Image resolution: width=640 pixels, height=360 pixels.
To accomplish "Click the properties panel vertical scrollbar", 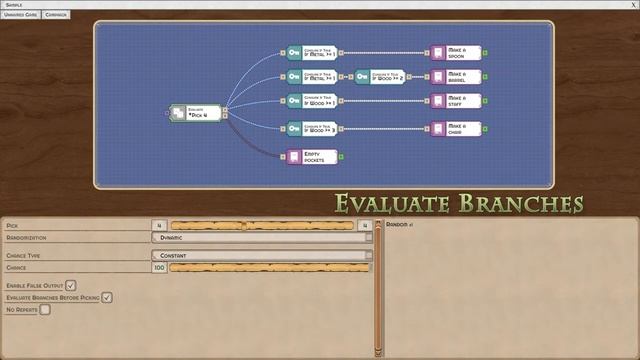I will tap(378, 288).
